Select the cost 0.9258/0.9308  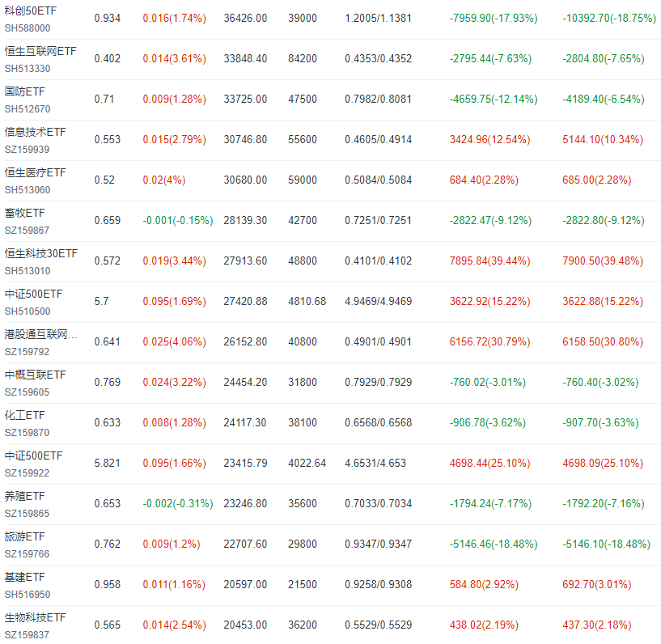(378, 585)
